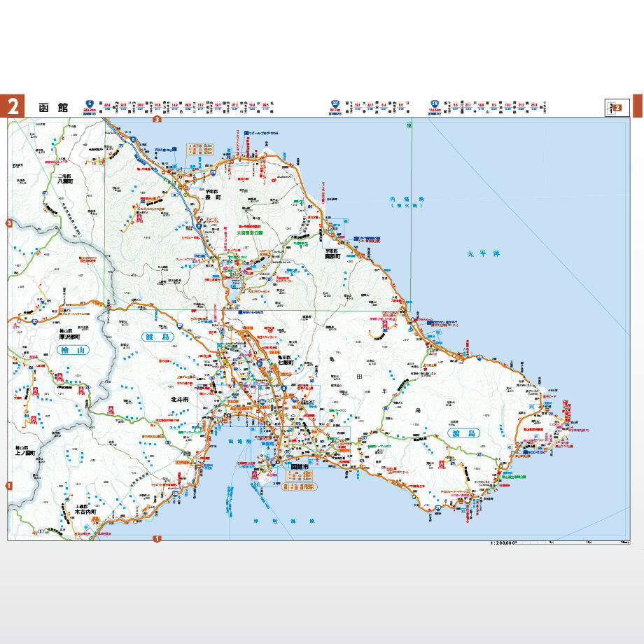Select the orange page 2 badge
The image size is (644, 644).
13,106
